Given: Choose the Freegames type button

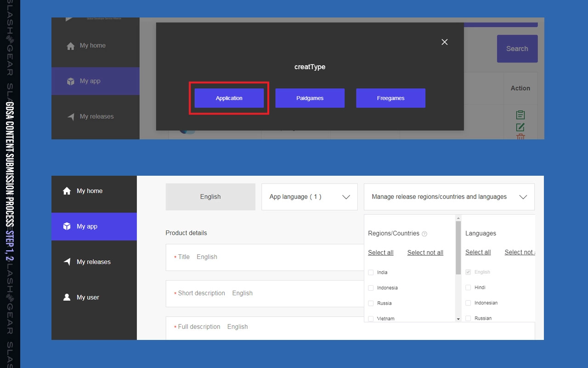Looking at the screenshot, I should point(390,98).
